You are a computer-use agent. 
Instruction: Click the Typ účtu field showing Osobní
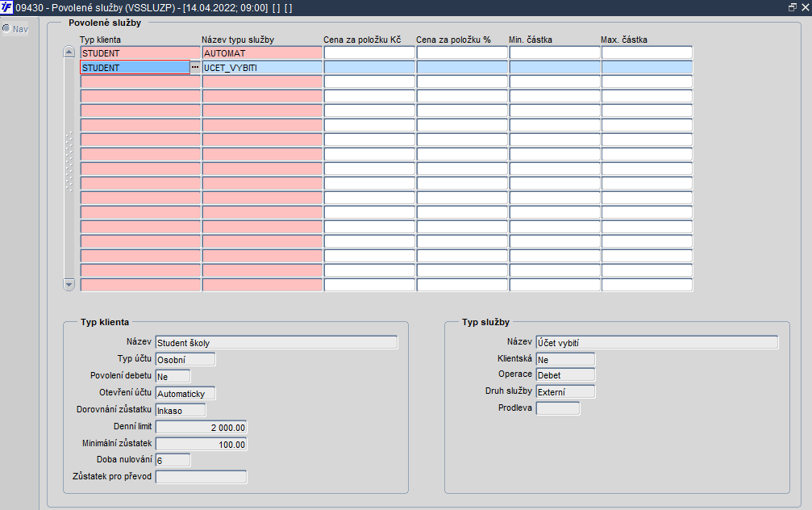tap(185, 359)
